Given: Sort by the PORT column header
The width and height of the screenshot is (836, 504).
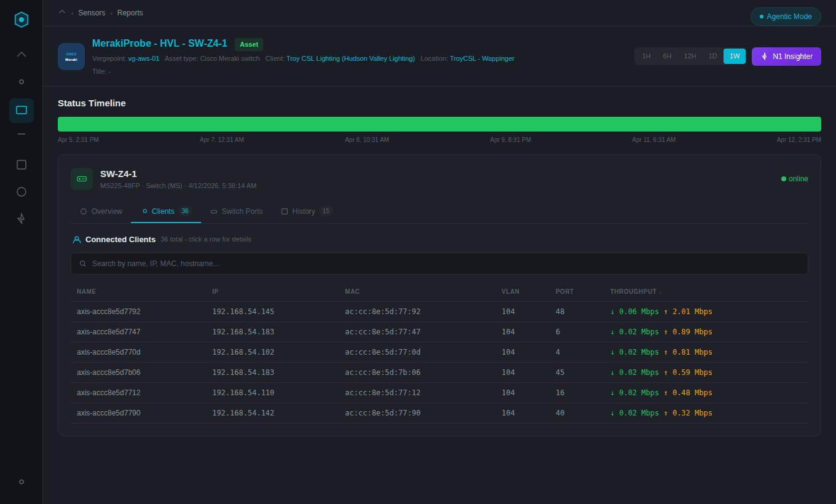Looking at the screenshot, I should [565, 291].
